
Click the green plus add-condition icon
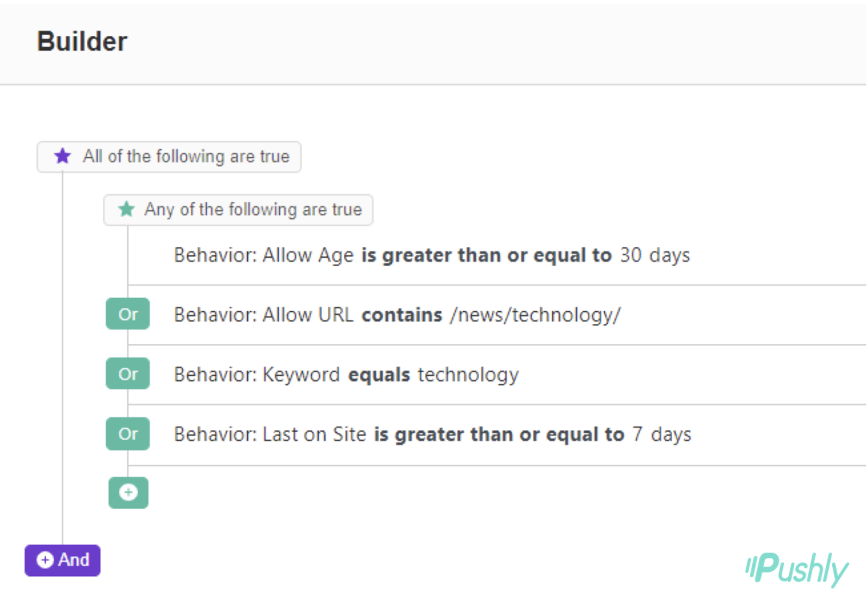point(129,492)
